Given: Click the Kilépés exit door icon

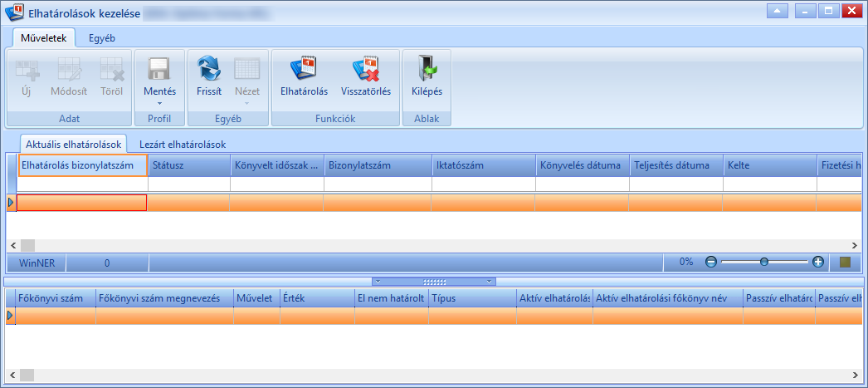Looking at the screenshot, I should point(427,69).
